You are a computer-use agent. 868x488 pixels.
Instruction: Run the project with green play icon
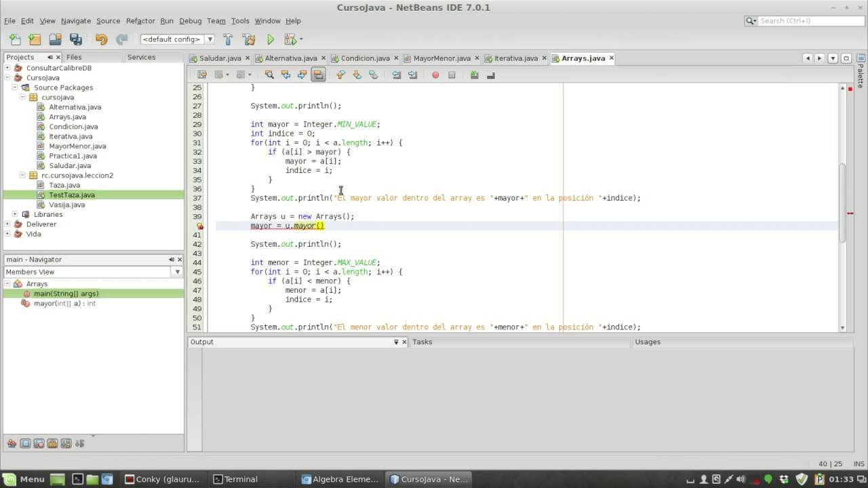click(271, 39)
